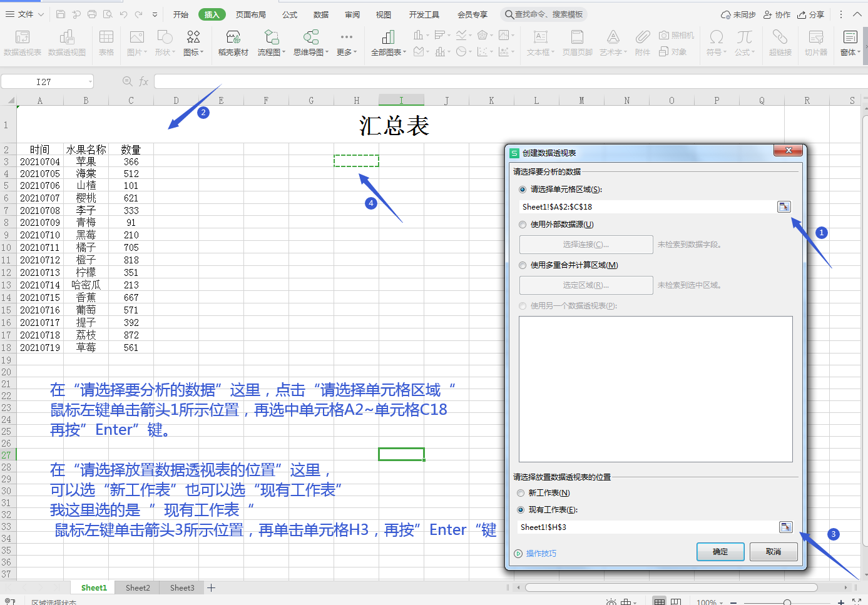868x605 pixels.
Task: Select 现有工作表 radio option
Action: point(521,510)
